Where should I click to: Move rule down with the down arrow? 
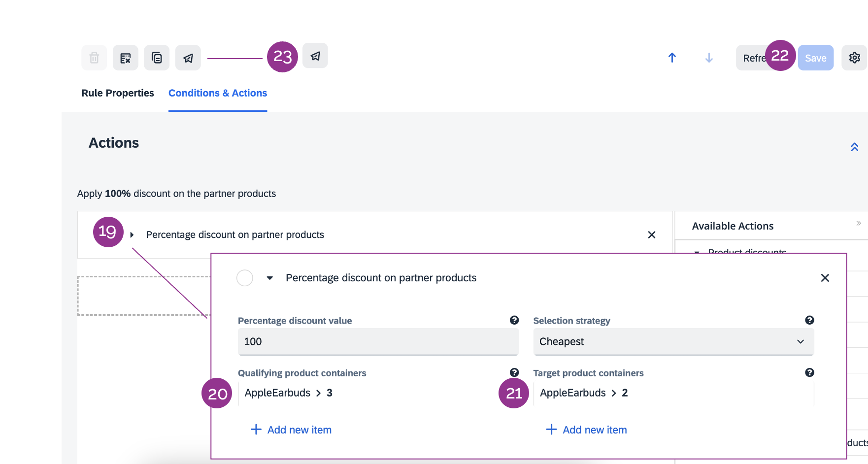709,58
